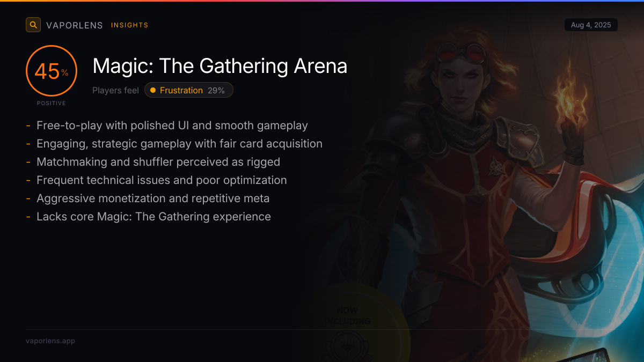Click the orange dot in Frustration pill
The width and height of the screenshot is (644, 362).
tap(153, 90)
